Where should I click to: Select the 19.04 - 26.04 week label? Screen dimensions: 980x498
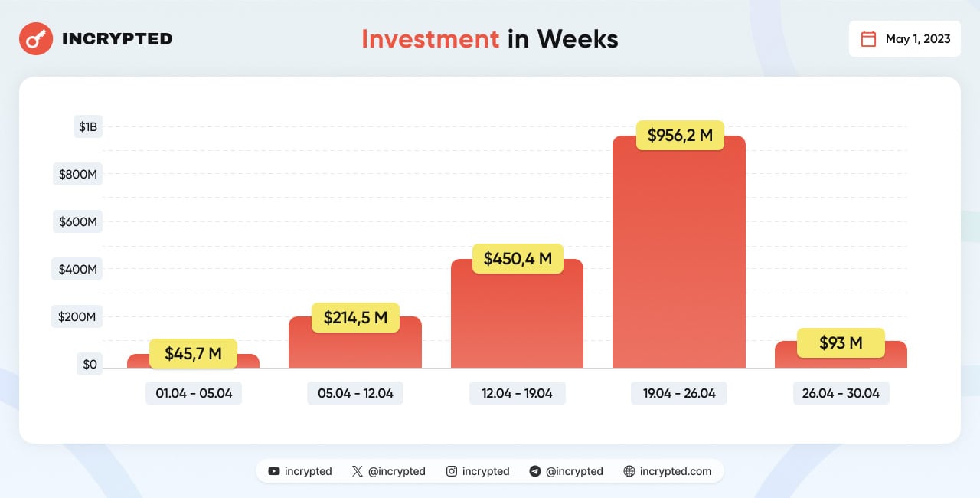click(679, 393)
